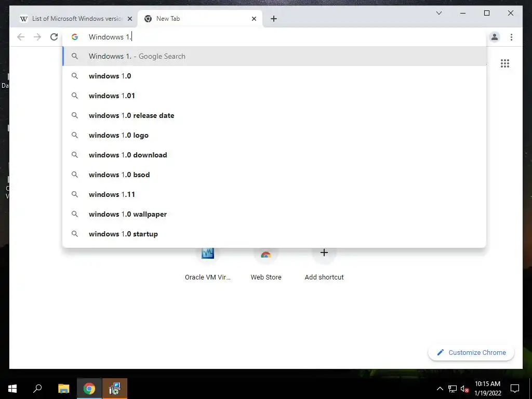Open the taskbar clock showing 10:15 AM
The height and width of the screenshot is (399, 532).
[487, 389]
